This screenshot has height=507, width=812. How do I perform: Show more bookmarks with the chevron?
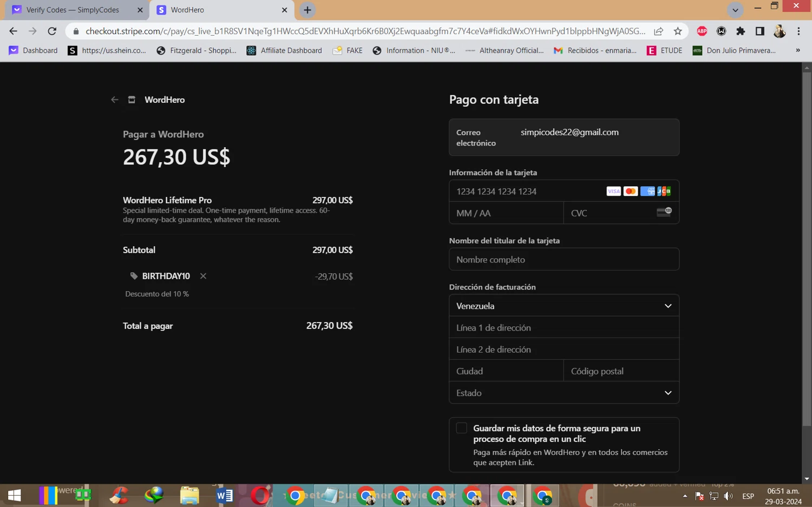797,50
